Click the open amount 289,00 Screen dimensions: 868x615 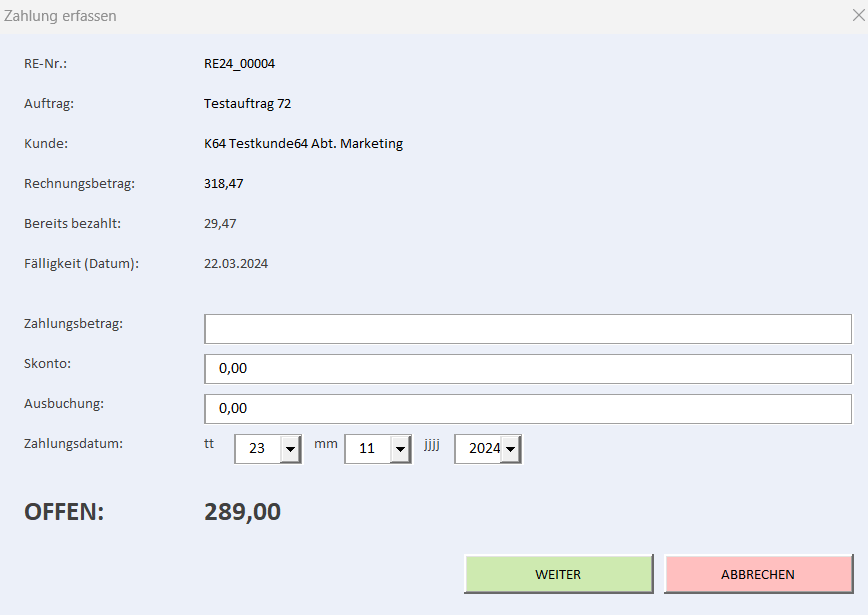[x=242, y=511]
